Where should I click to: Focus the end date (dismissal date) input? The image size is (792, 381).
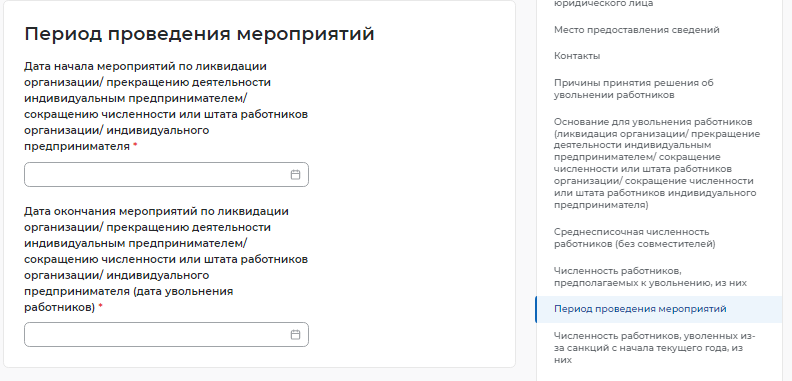pos(166,335)
